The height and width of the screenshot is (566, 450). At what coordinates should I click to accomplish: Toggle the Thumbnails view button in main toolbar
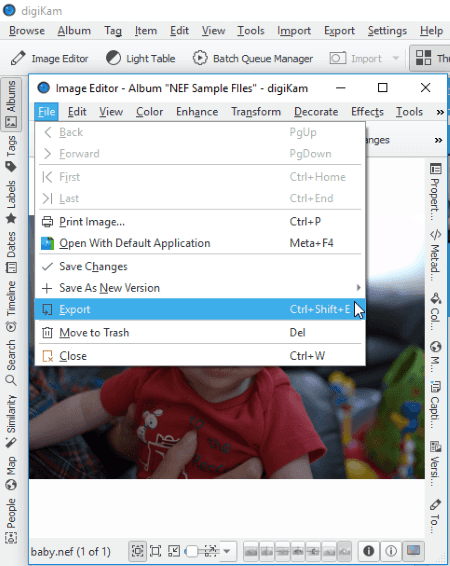(x=430, y=58)
